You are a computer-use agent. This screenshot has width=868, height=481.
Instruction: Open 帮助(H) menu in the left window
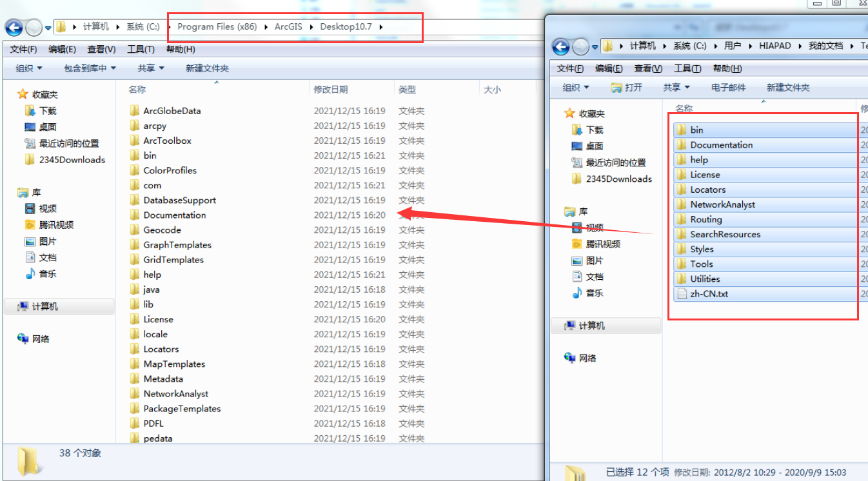coord(181,50)
